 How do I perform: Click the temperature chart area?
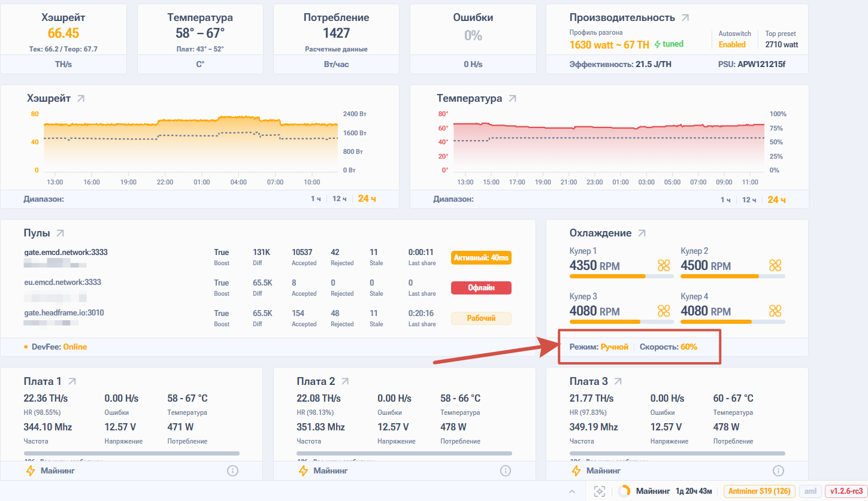tap(609, 142)
